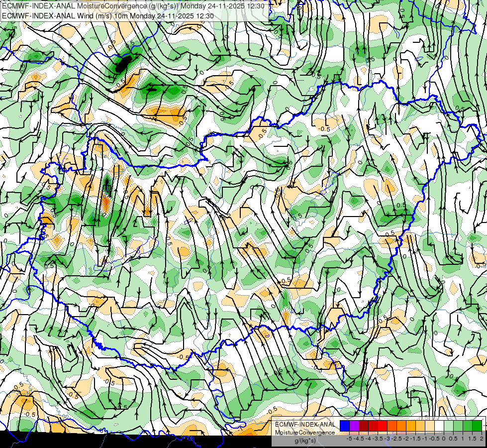Click the darkest green swatch in the legend
The width and height of the screenshot is (487, 448).
(x=477, y=426)
